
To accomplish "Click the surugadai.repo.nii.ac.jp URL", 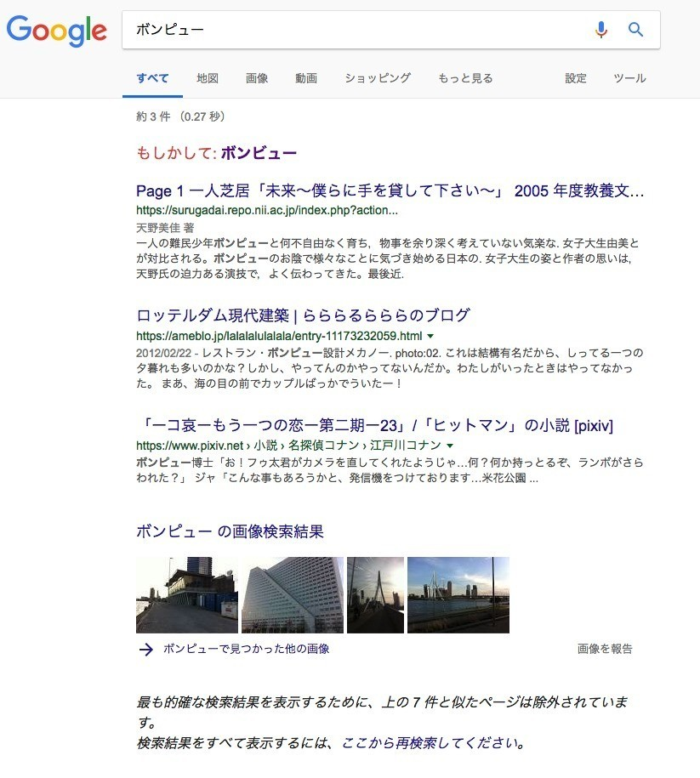I will (267, 210).
